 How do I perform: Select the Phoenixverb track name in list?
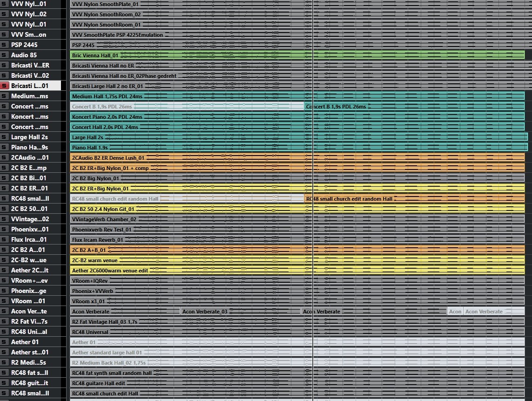[x=30, y=229]
